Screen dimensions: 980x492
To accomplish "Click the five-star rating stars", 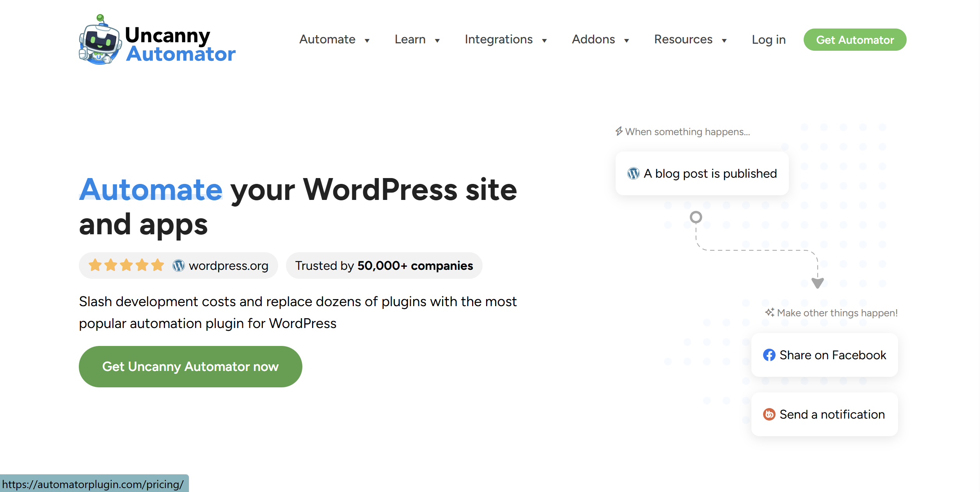I will [126, 265].
